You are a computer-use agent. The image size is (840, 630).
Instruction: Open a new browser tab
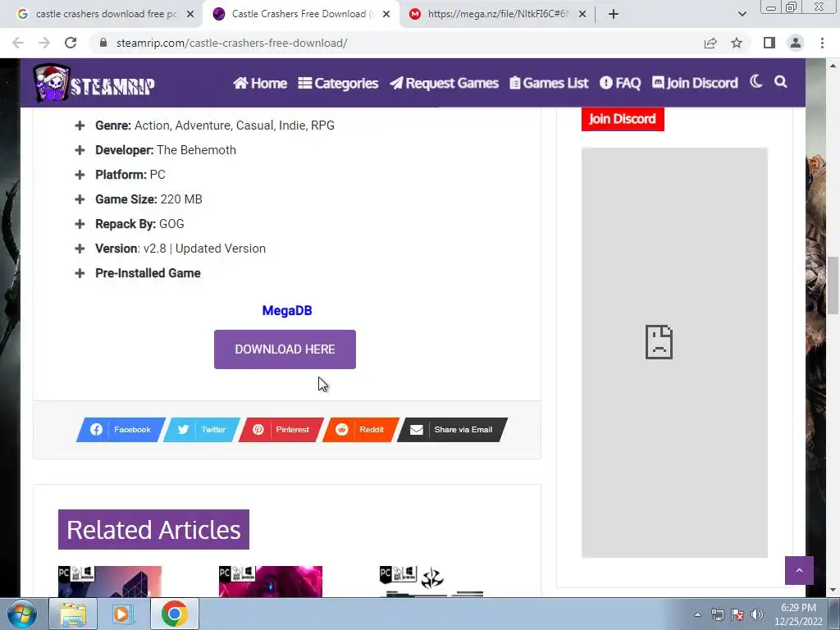pos(614,14)
